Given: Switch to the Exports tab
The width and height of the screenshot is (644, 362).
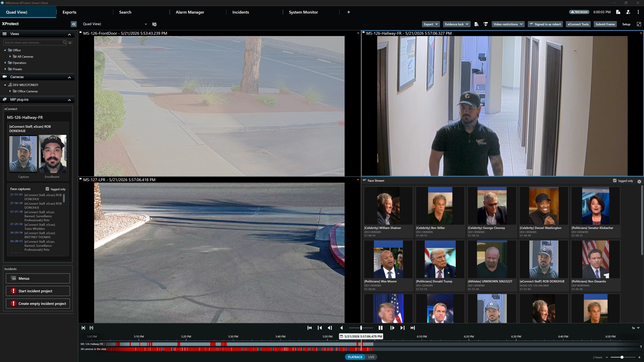Looking at the screenshot, I should [69, 12].
